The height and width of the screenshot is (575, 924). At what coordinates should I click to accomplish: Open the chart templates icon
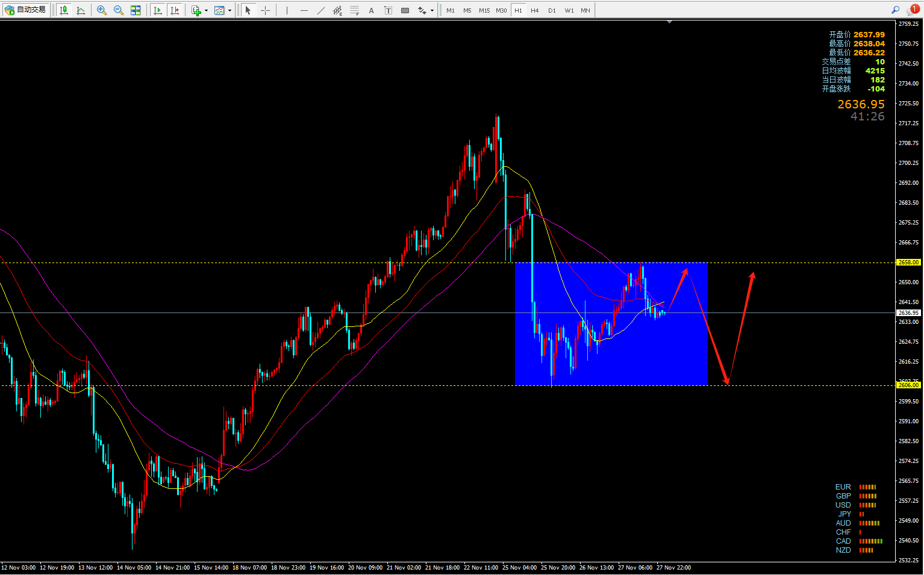[x=219, y=10]
